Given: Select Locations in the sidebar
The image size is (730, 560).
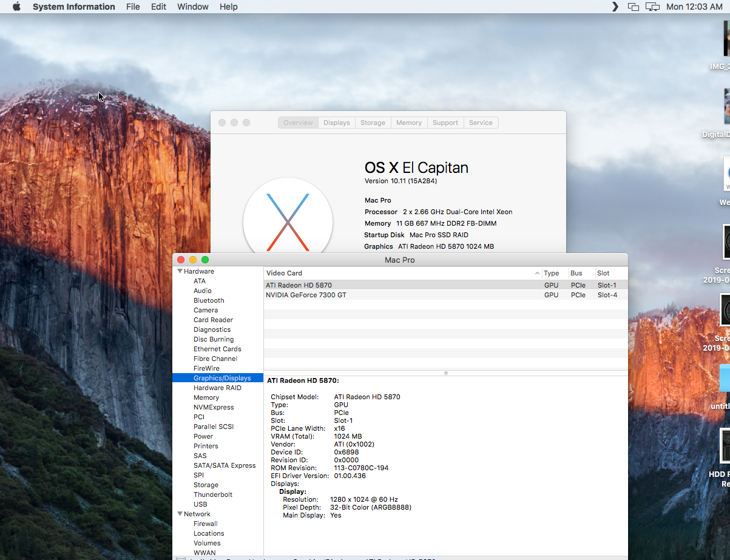Looking at the screenshot, I should click(x=209, y=533).
